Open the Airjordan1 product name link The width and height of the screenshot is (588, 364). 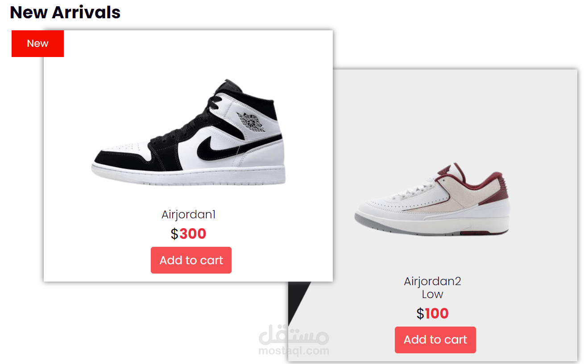pyautogui.click(x=189, y=215)
